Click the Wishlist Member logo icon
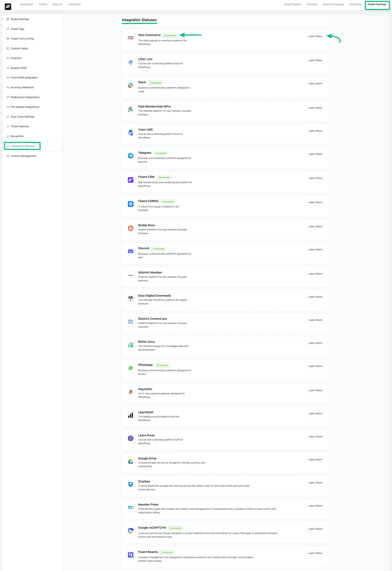 tap(131, 275)
